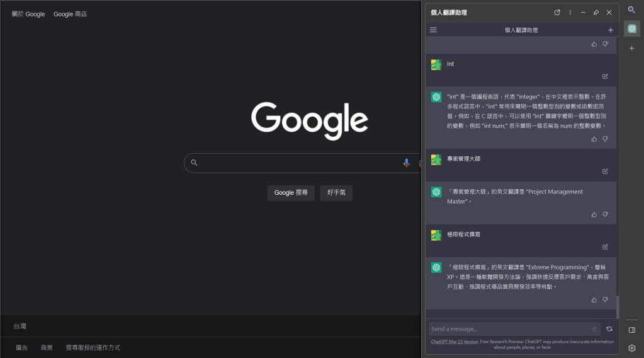Open sidebar search magnifier icon

coord(632,10)
